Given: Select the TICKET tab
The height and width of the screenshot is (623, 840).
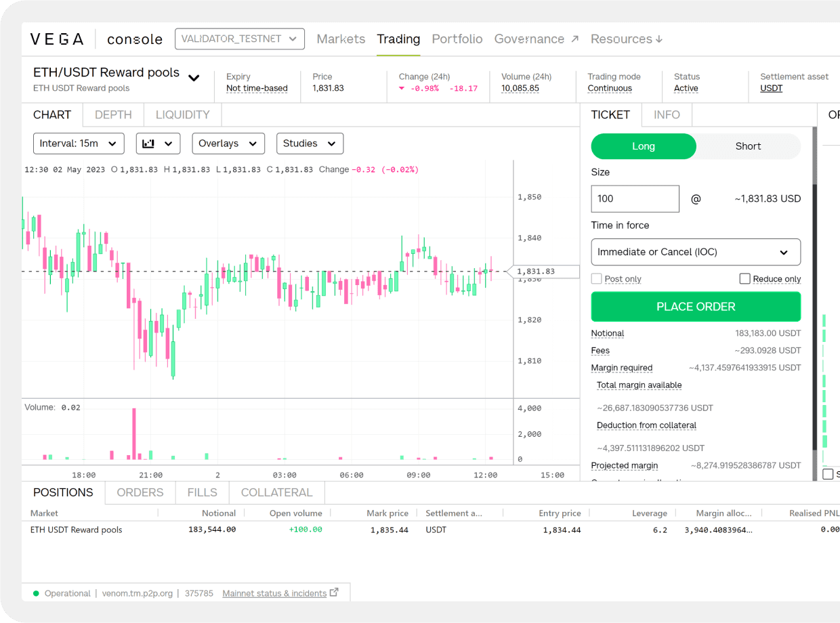Looking at the screenshot, I should 610,114.
